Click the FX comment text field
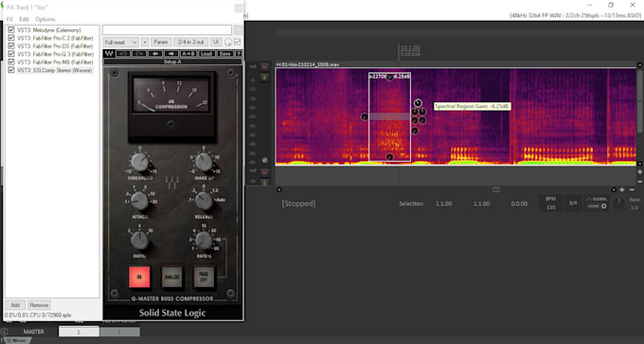 coord(168,30)
